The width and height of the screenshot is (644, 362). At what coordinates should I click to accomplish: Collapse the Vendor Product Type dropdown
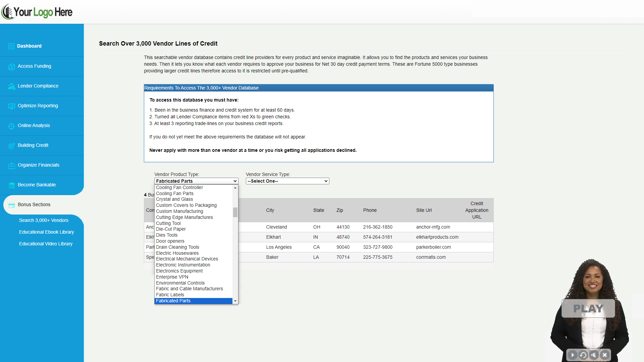pyautogui.click(x=196, y=181)
